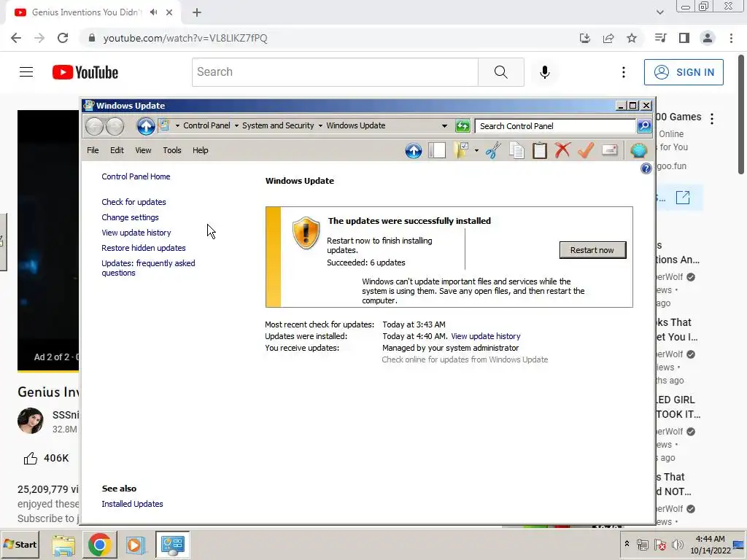Open the media player taskbar icon
This screenshot has width=747, height=560.
click(135, 545)
